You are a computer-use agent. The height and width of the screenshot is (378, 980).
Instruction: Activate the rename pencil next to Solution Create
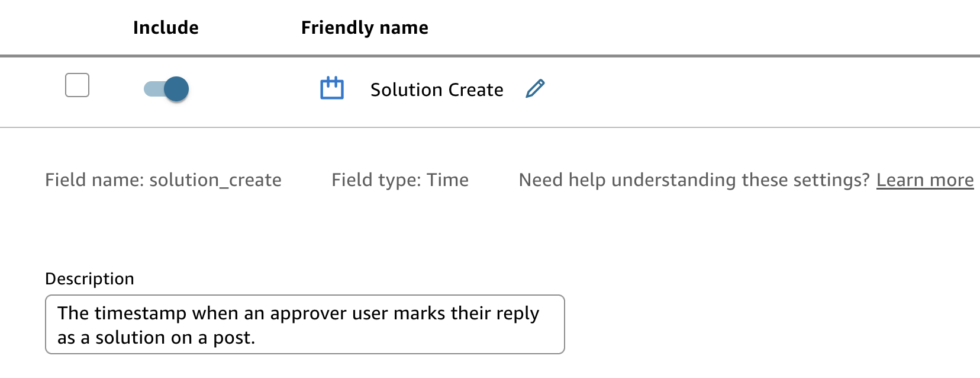[x=534, y=89]
